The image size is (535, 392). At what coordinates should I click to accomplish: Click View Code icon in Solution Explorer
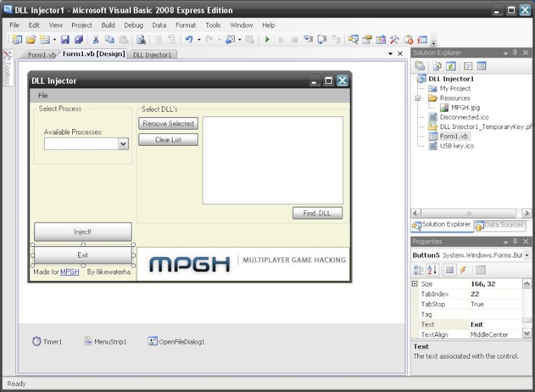click(468, 66)
